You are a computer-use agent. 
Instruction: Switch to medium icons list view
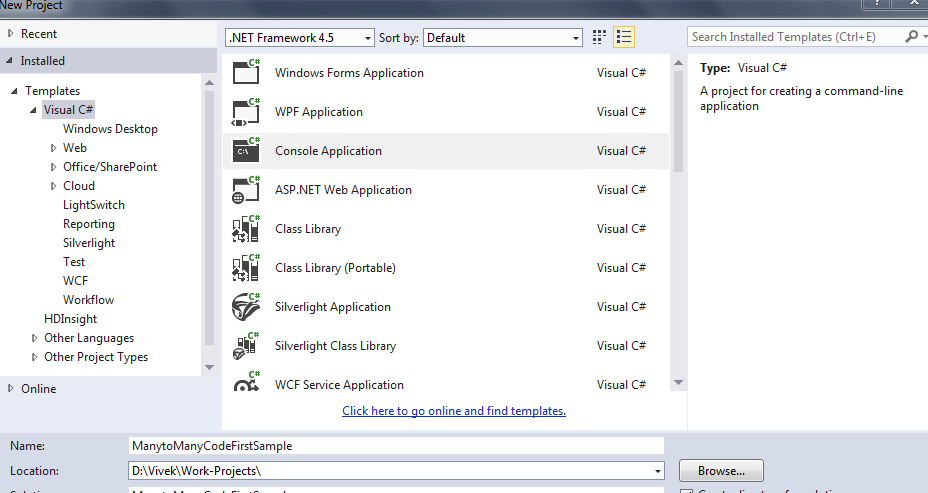tap(624, 37)
